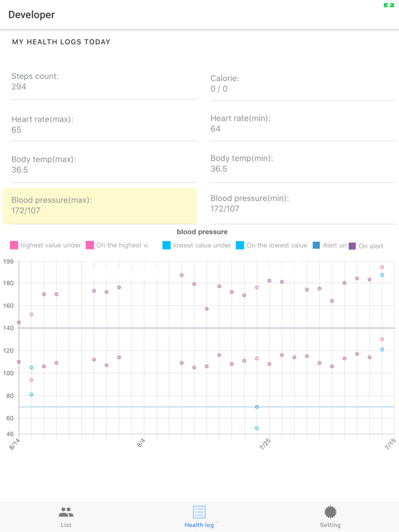399x532 pixels.
Task: Select the Calorie 0 / 0 entry
Action: pos(303,84)
